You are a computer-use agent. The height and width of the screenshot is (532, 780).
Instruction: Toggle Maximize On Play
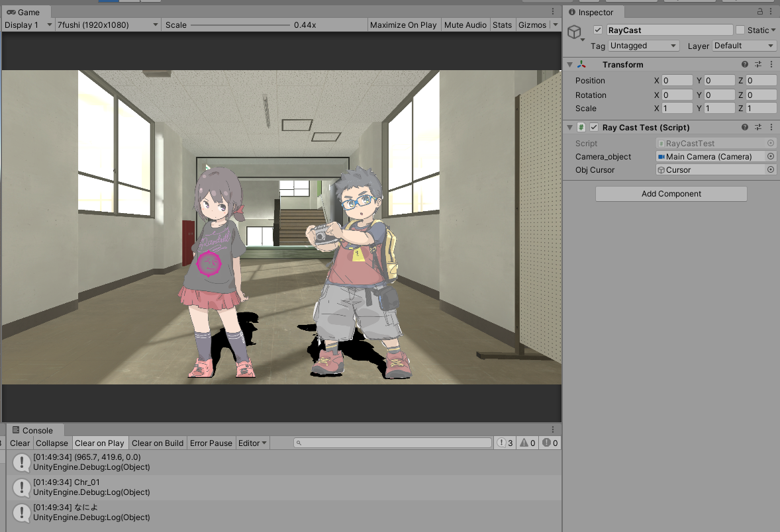click(x=403, y=25)
